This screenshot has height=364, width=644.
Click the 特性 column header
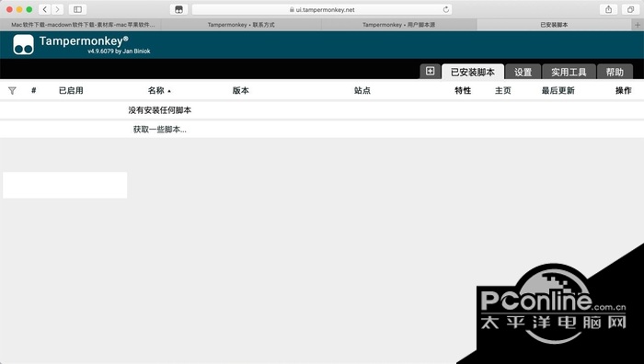pos(463,90)
